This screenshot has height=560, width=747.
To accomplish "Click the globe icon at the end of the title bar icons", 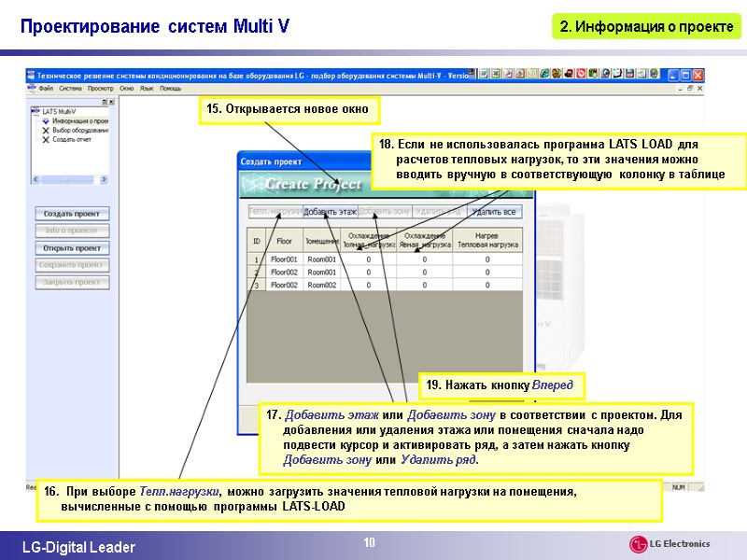I will [x=654, y=74].
